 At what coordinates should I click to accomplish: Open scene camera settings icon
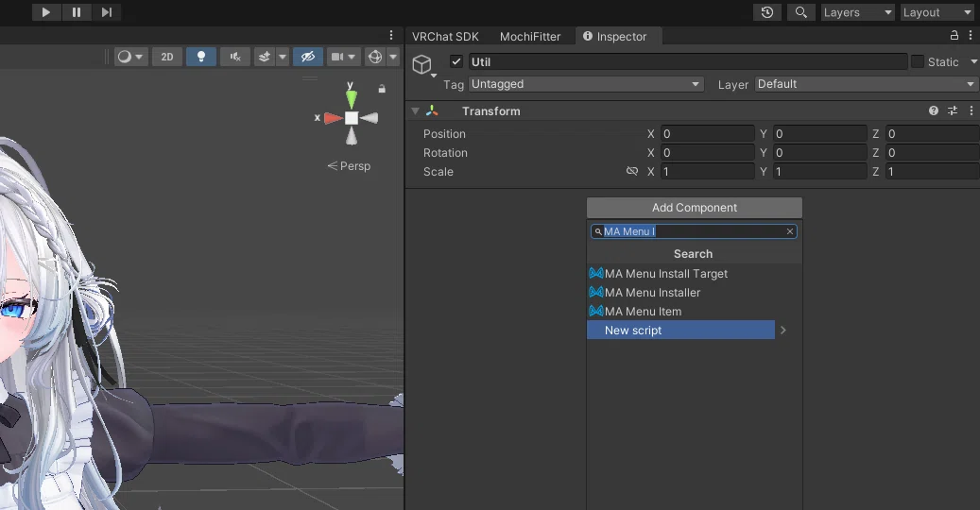[337, 57]
